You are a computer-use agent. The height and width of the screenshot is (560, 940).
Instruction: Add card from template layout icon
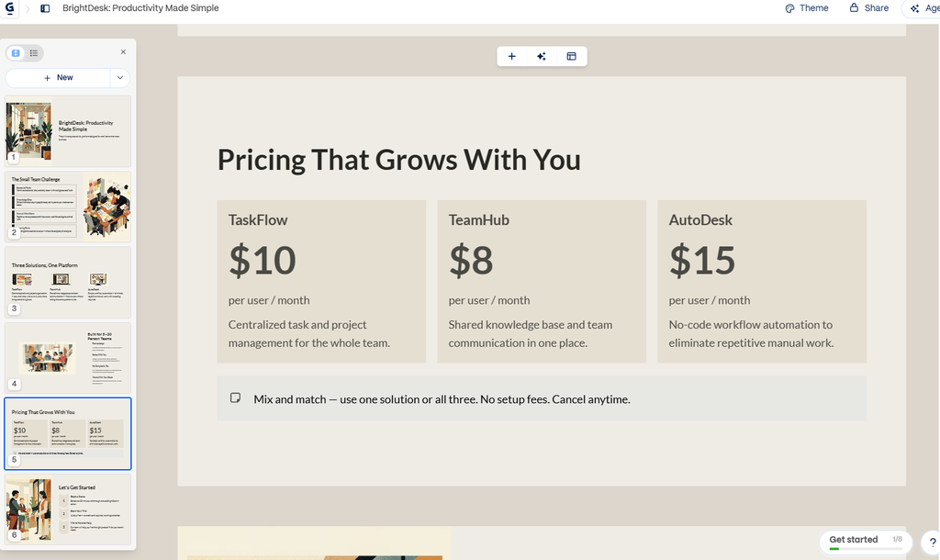pyautogui.click(x=571, y=56)
